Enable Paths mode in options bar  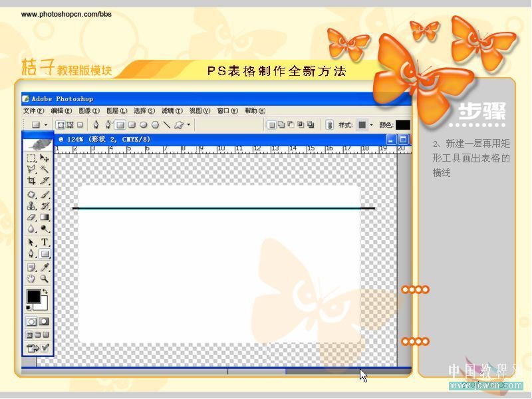(x=70, y=125)
